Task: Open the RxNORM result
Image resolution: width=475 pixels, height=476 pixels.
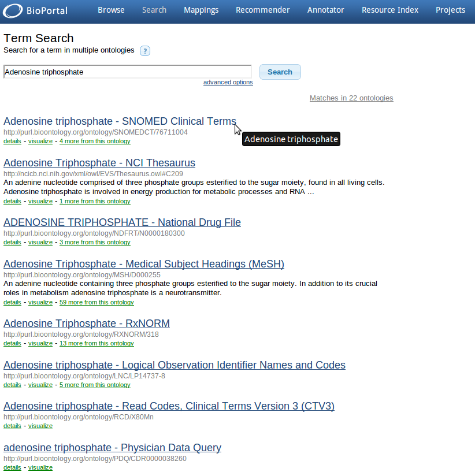Action: [x=87, y=323]
